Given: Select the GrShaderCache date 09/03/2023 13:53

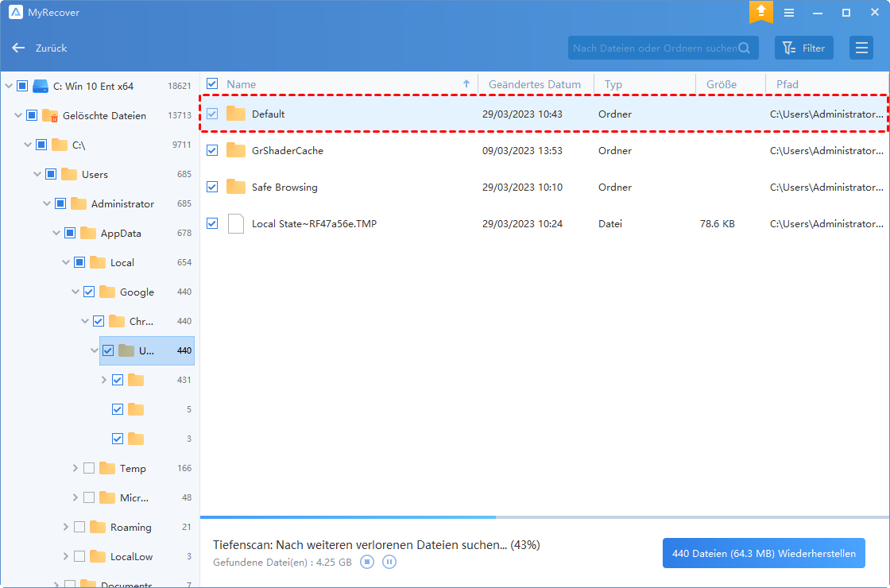Looking at the screenshot, I should click(522, 150).
